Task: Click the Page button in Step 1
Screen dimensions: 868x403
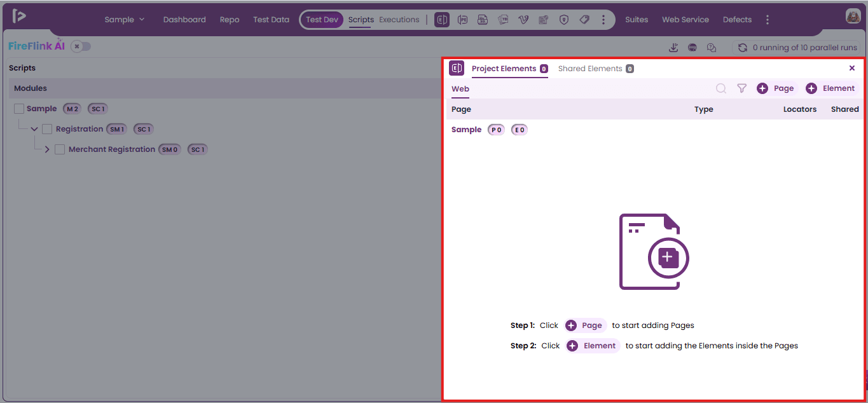Action: 584,325
